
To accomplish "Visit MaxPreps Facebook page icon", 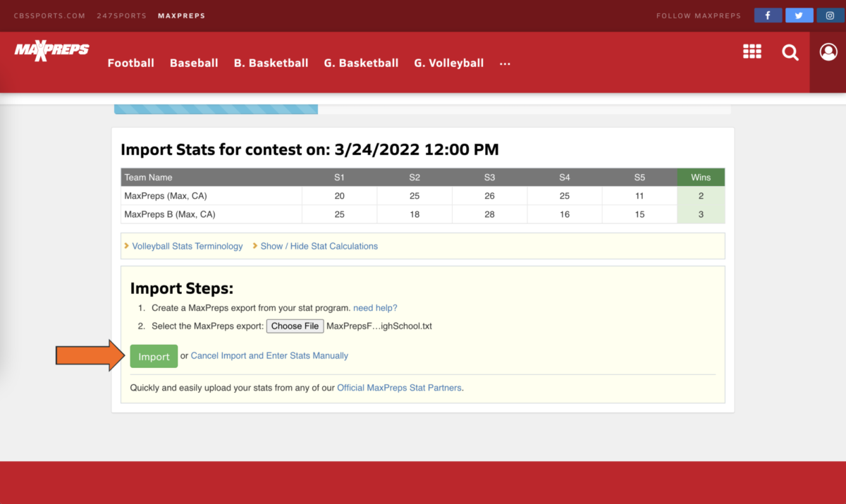I will tap(768, 16).
